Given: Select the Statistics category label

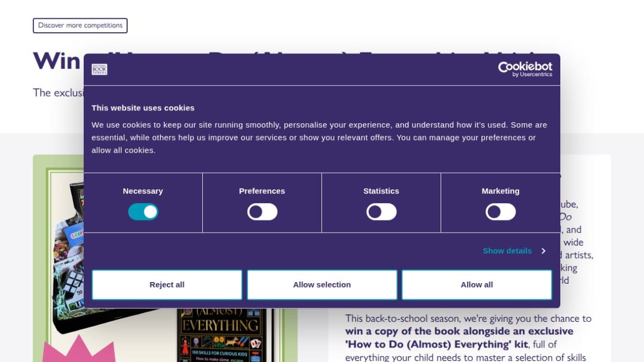Looking at the screenshot, I should pos(381,191).
